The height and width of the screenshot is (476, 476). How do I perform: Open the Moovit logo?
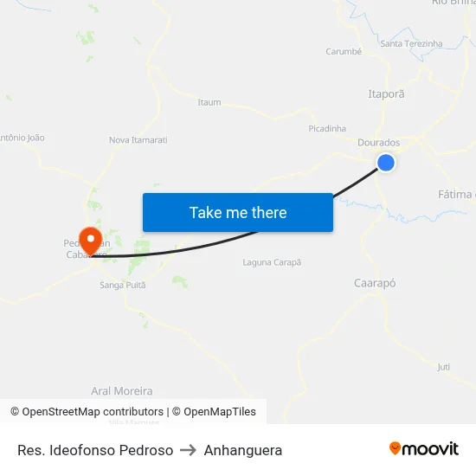(x=424, y=449)
